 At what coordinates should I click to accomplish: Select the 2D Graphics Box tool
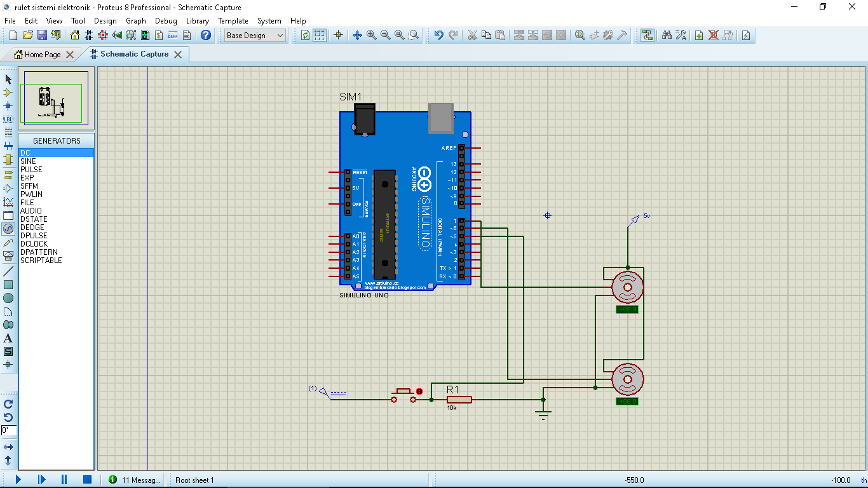(8, 285)
